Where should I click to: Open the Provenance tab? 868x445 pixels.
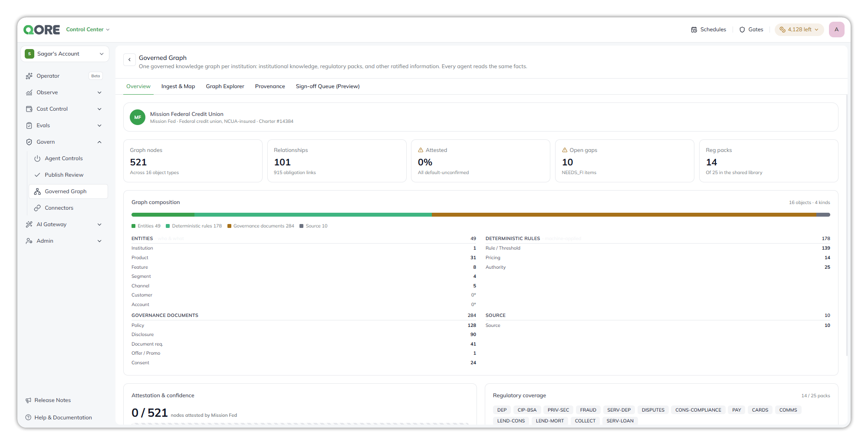pyautogui.click(x=270, y=86)
